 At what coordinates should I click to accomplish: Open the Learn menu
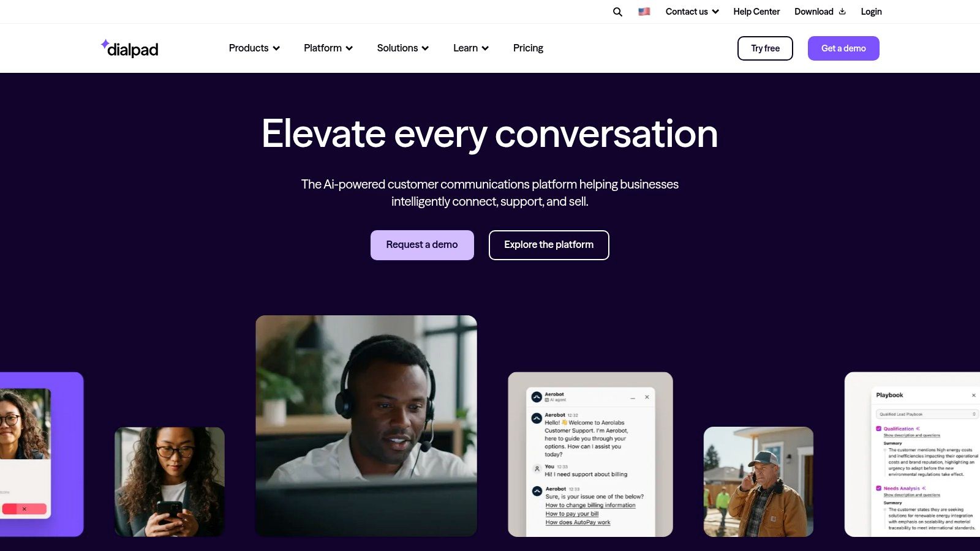pyautogui.click(x=471, y=48)
